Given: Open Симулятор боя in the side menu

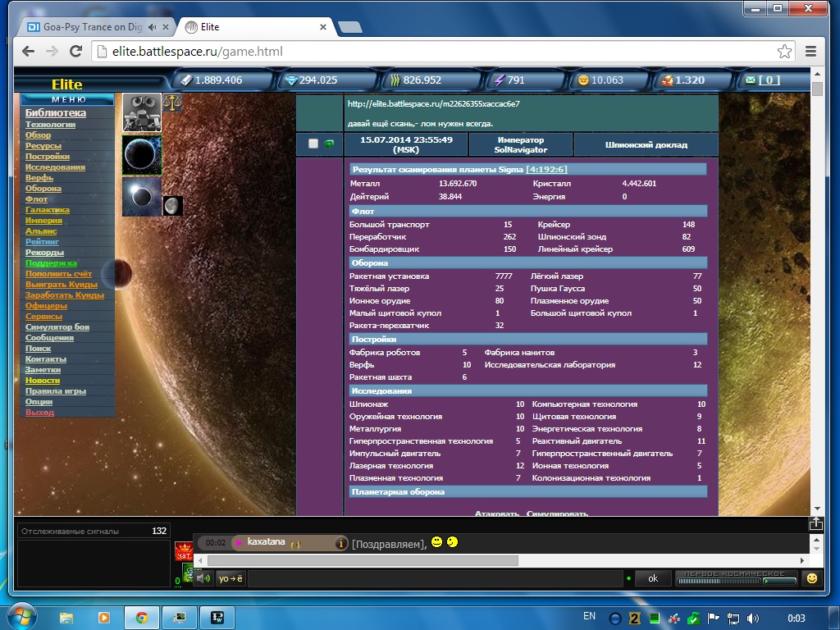Looking at the screenshot, I should 57,326.
